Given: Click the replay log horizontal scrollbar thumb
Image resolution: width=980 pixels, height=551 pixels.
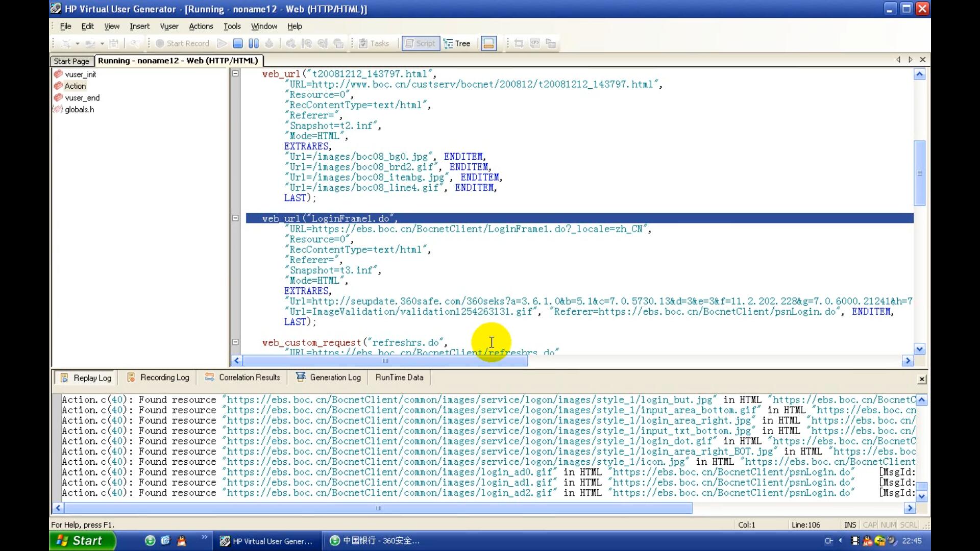Looking at the screenshot, I should pos(378,508).
